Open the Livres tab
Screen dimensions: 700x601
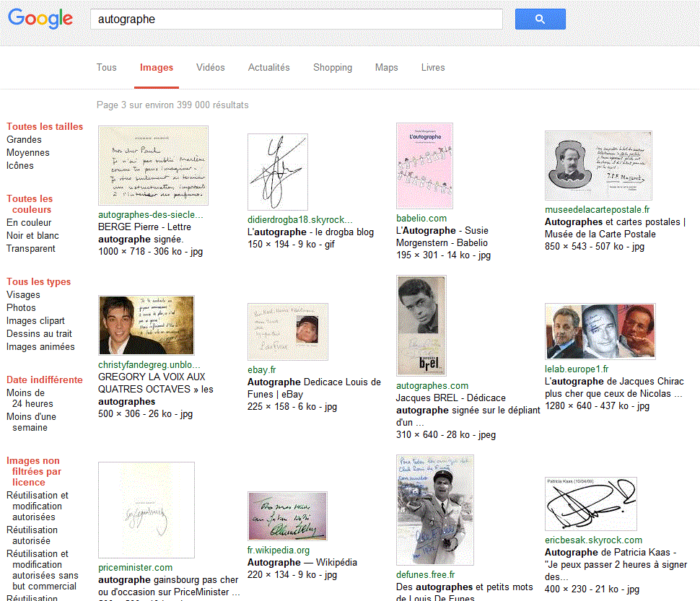(433, 67)
